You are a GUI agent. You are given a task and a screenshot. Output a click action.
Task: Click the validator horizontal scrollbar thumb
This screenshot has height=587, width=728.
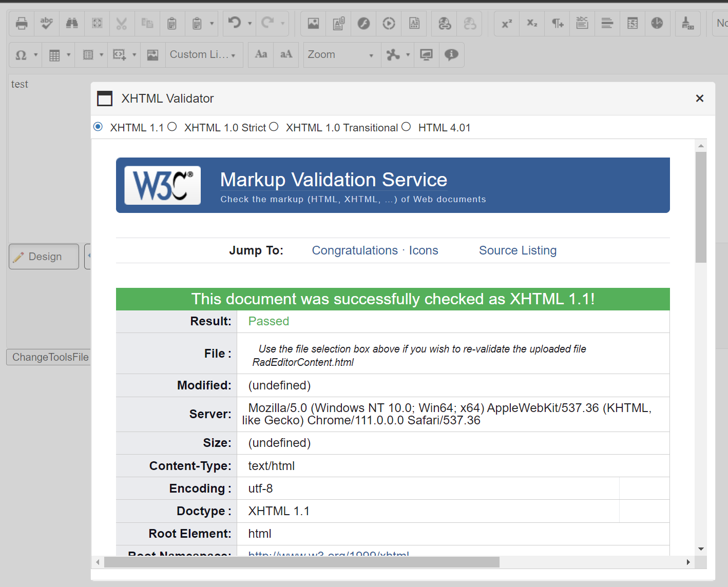click(x=301, y=562)
